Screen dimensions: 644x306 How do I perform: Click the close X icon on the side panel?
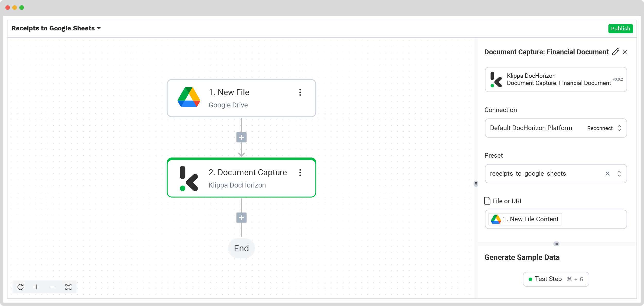[x=626, y=52]
